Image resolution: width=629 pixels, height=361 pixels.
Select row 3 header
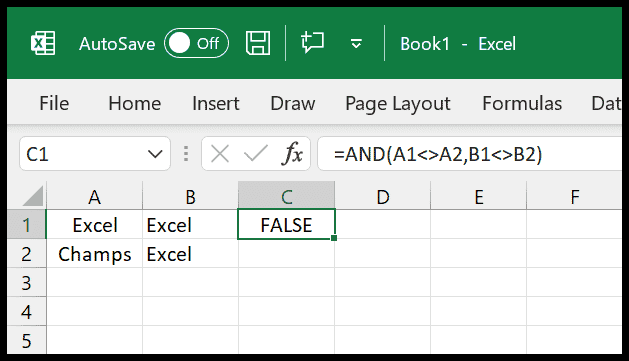pos(26,283)
